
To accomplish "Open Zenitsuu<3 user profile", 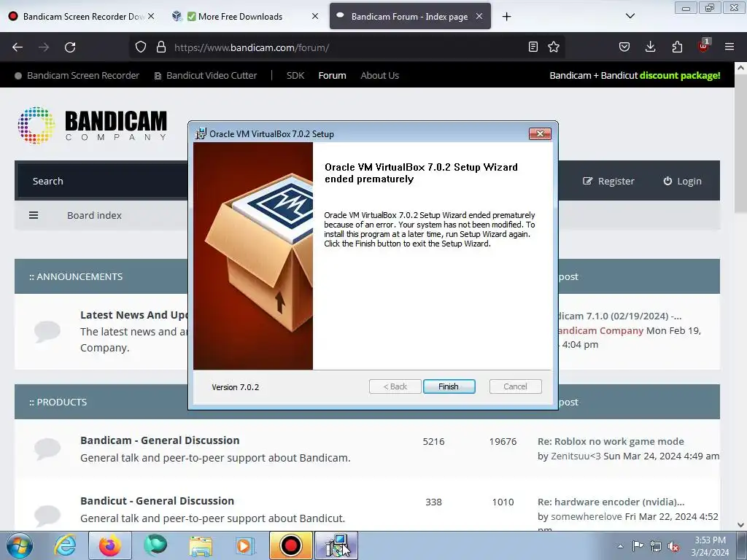I will (x=576, y=456).
